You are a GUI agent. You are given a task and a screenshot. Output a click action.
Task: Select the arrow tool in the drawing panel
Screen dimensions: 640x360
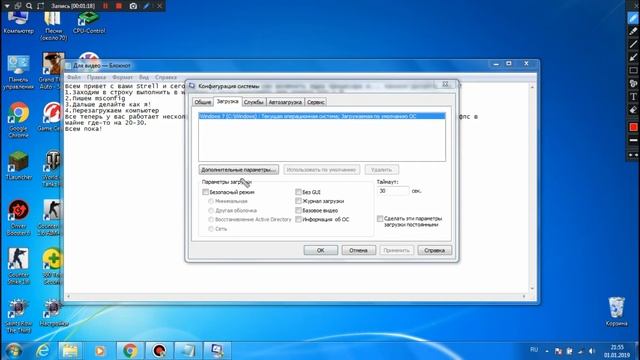click(x=633, y=57)
